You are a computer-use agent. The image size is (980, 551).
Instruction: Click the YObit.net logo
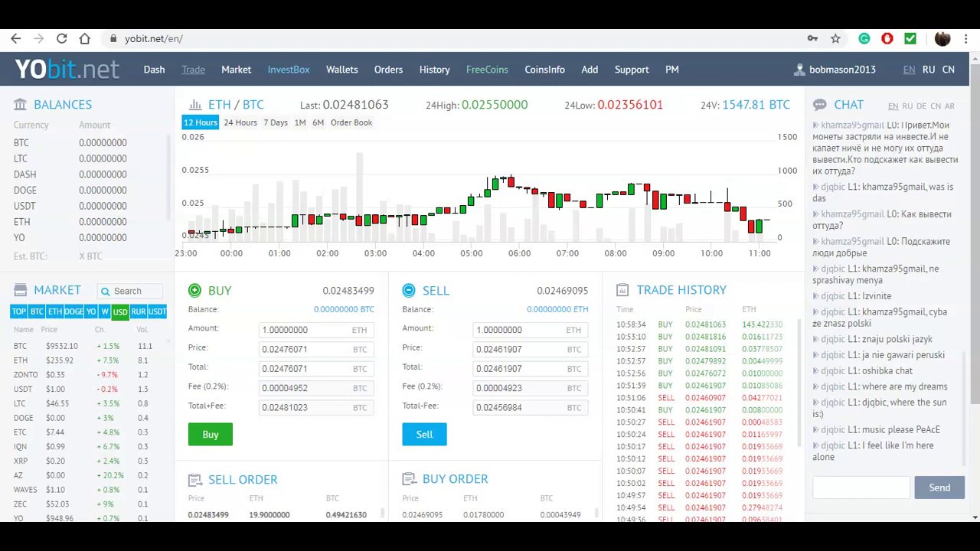coord(67,70)
